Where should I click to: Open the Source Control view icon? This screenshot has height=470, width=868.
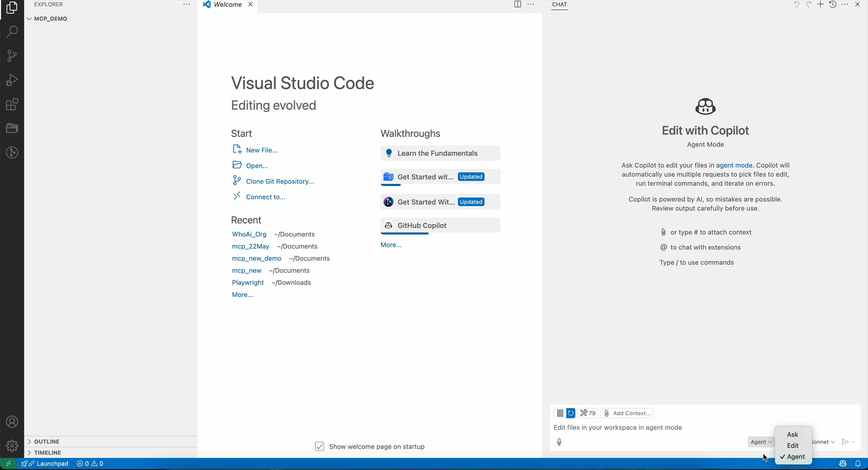pyautogui.click(x=12, y=56)
